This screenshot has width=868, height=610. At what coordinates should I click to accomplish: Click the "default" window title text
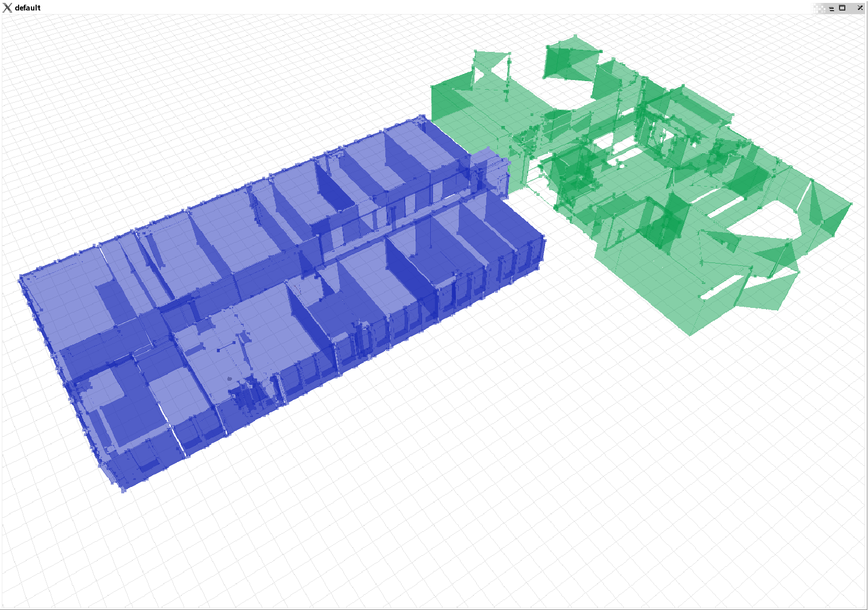(x=28, y=8)
